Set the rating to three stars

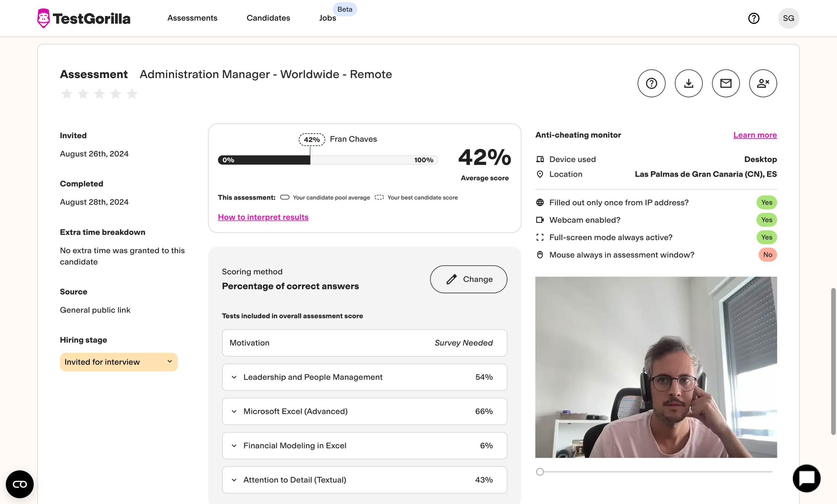click(x=99, y=94)
